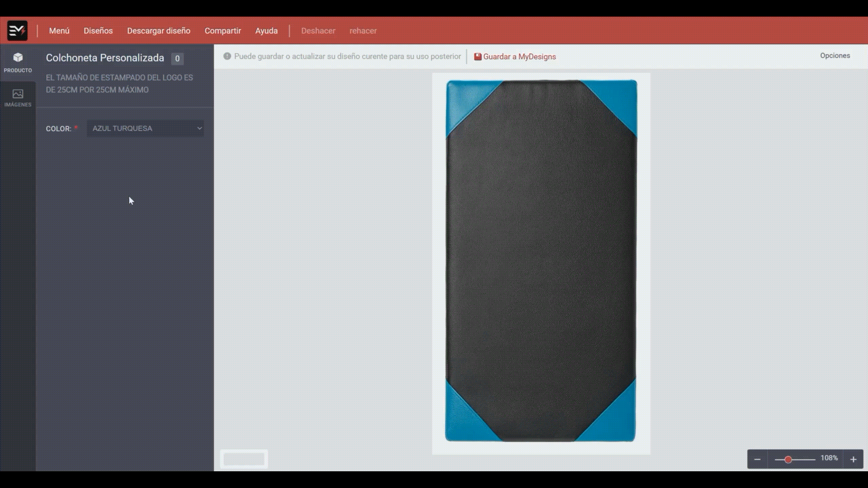Click the mat product preview image
The height and width of the screenshot is (488, 868).
click(541, 261)
